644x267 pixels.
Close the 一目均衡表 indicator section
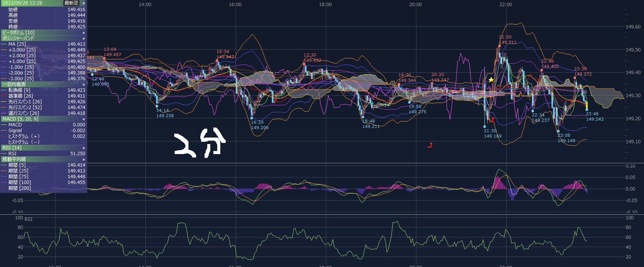pyautogui.click(x=84, y=85)
